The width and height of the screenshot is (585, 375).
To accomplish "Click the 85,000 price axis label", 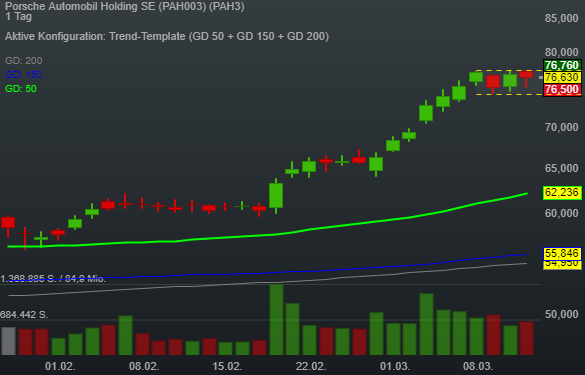I will pyautogui.click(x=561, y=18).
